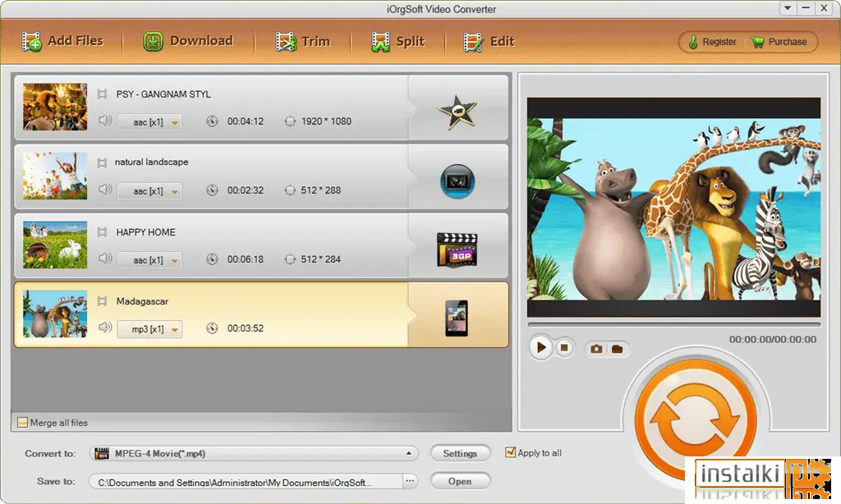Stop the preview playback

[x=564, y=348]
